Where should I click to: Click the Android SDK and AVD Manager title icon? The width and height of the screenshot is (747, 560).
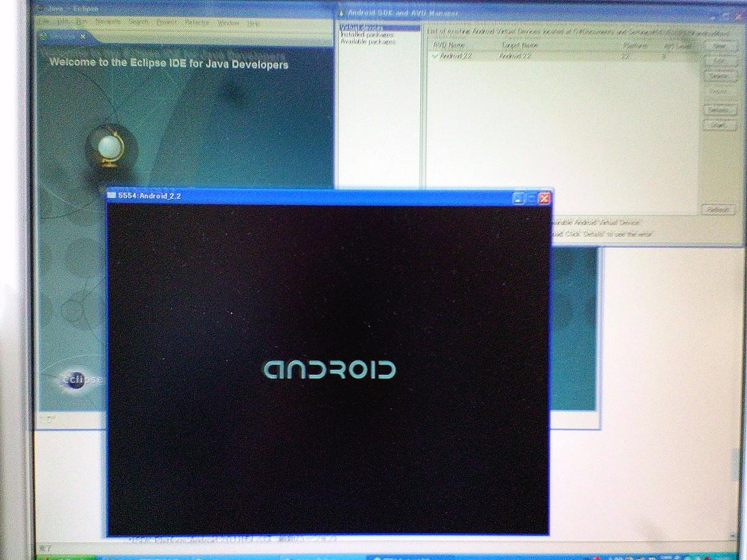(342, 12)
